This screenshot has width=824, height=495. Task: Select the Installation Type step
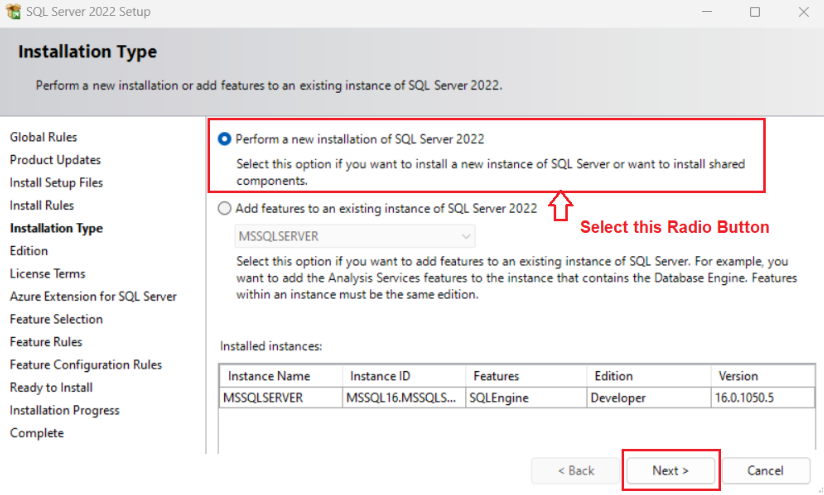click(56, 228)
